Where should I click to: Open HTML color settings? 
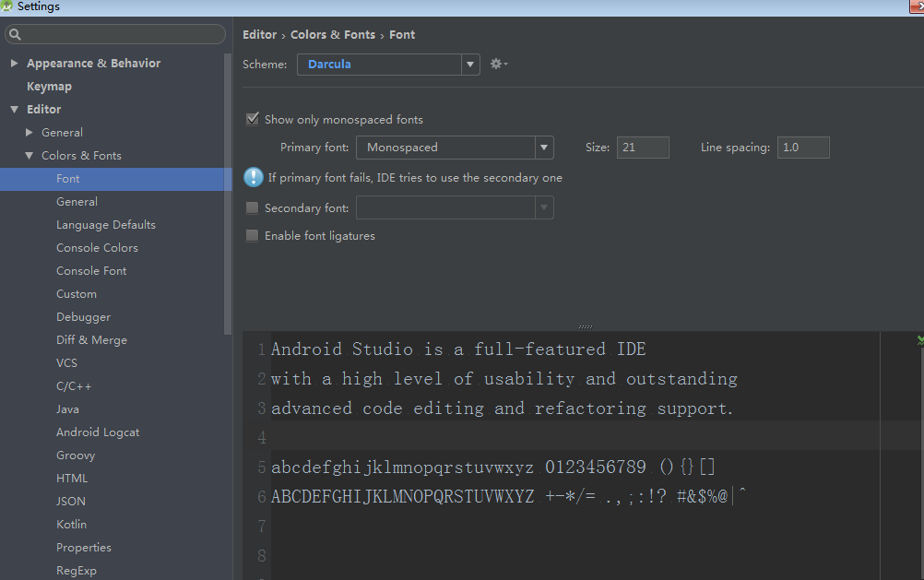tap(72, 478)
